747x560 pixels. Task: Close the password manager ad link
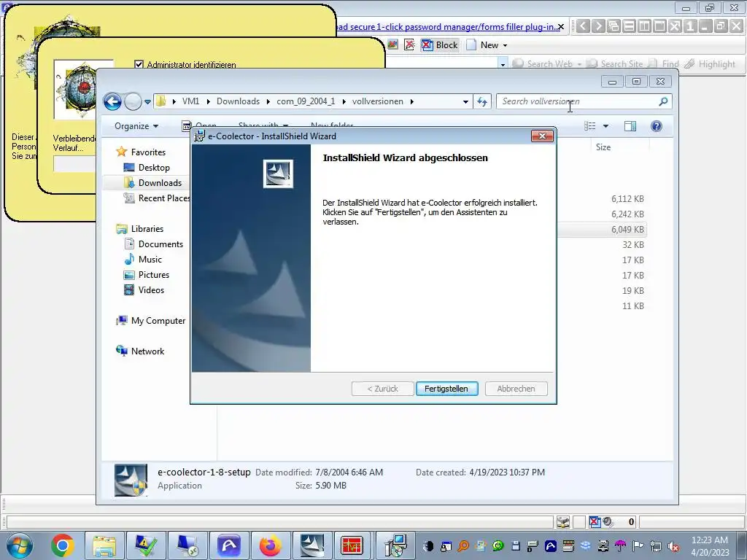click(561, 27)
